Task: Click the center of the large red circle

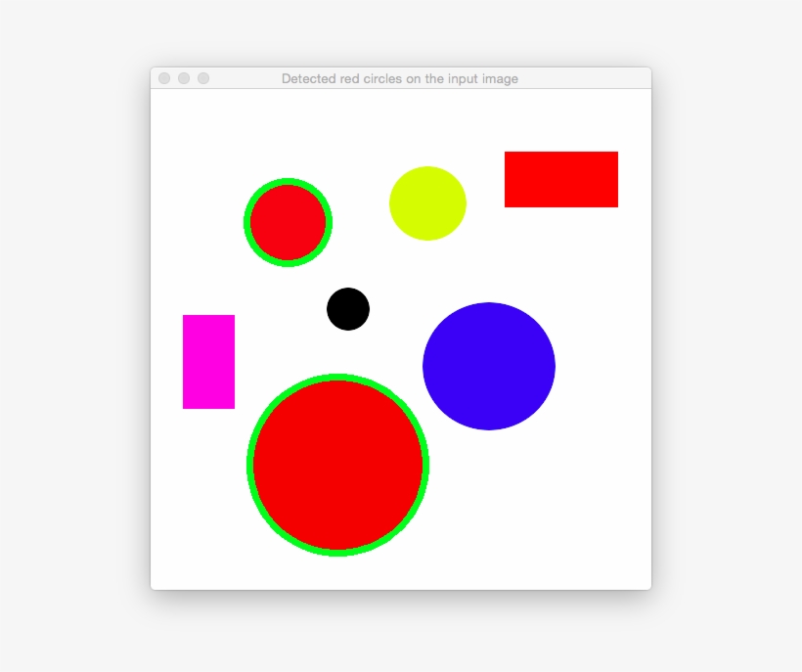Action: 337,463
